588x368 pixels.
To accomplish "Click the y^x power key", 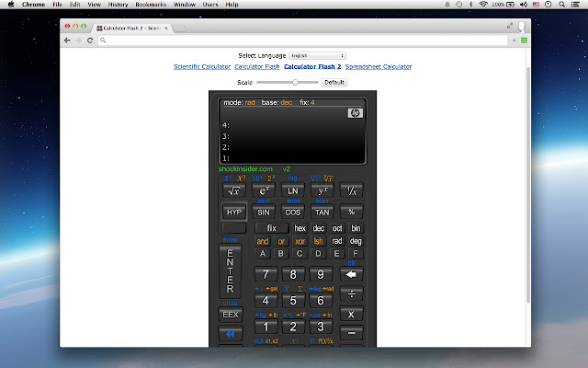I will [322, 190].
